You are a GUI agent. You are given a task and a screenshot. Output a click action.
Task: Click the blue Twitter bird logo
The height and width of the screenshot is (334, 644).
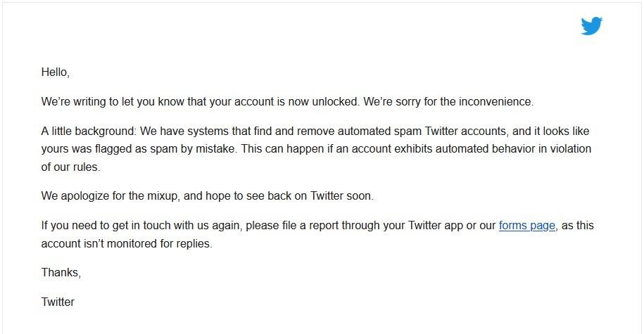pyautogui.click(x=591, y=26)
